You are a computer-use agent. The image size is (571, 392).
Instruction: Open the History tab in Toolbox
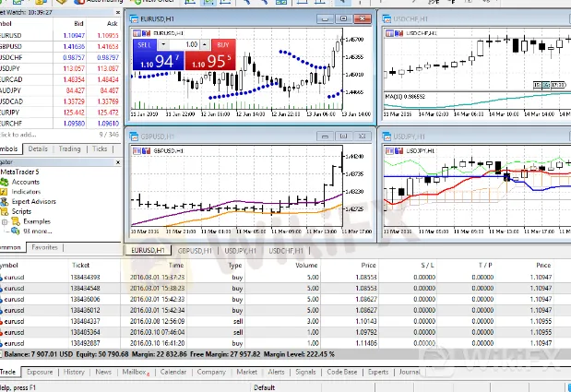[x=74, y=372]
